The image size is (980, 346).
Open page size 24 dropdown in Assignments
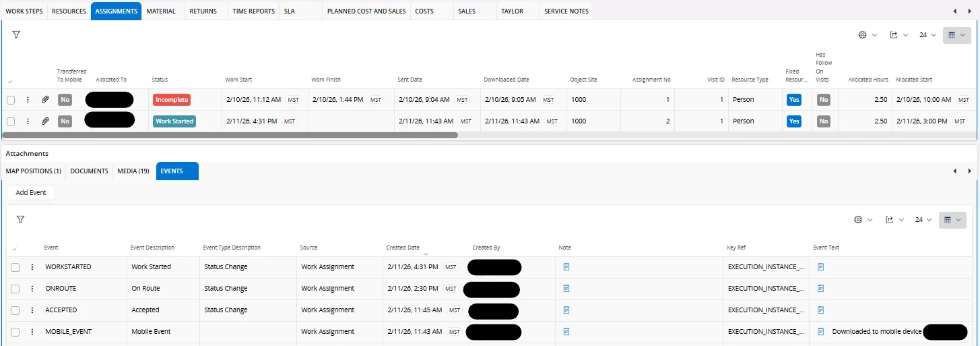point(927,35)
